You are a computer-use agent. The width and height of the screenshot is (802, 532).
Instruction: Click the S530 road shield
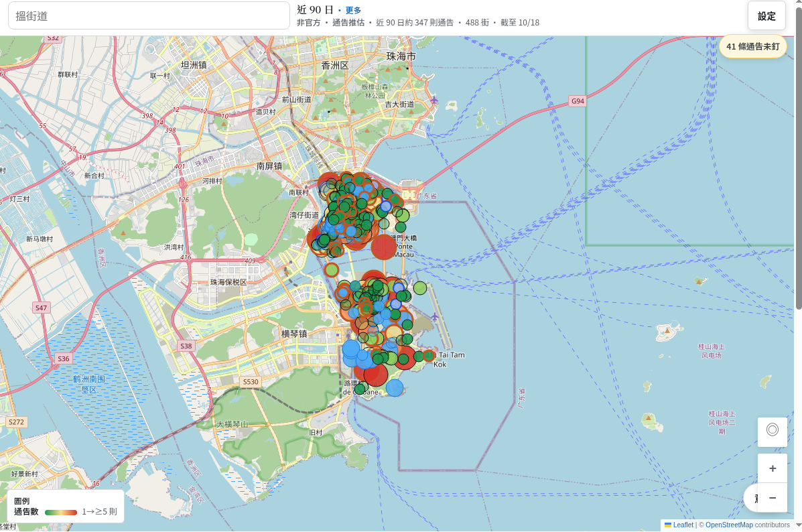(251, 382)
